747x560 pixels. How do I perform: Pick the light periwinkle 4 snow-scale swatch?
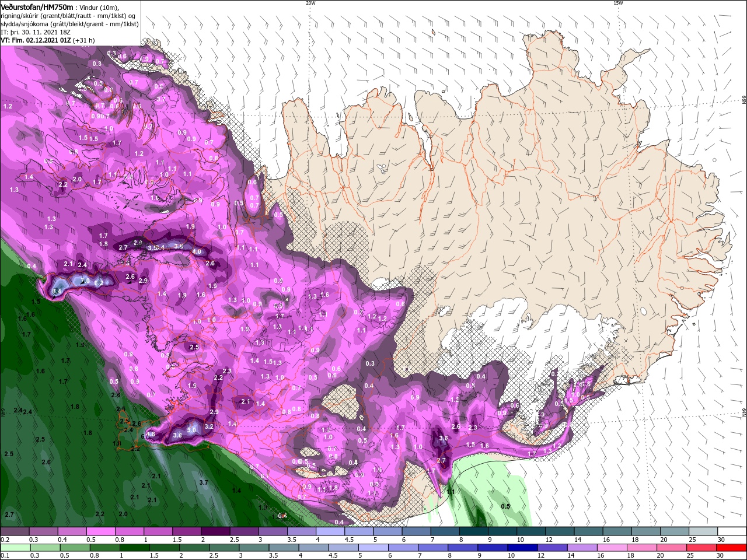coord(329,531)
